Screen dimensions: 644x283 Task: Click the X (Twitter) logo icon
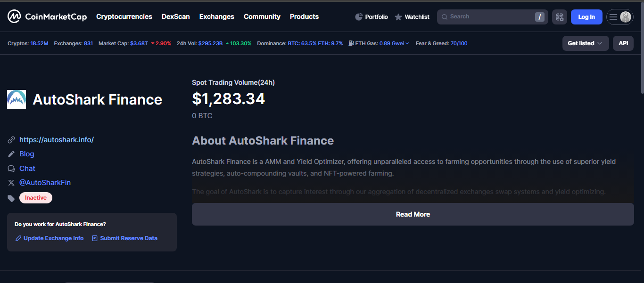tap(11, 183)
